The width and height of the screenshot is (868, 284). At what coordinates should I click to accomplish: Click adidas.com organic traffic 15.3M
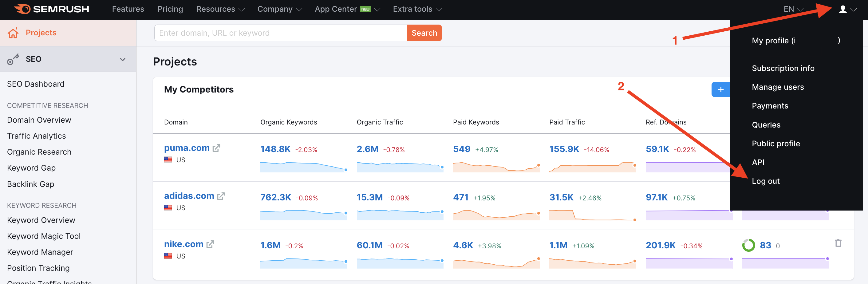pos(370,197)
